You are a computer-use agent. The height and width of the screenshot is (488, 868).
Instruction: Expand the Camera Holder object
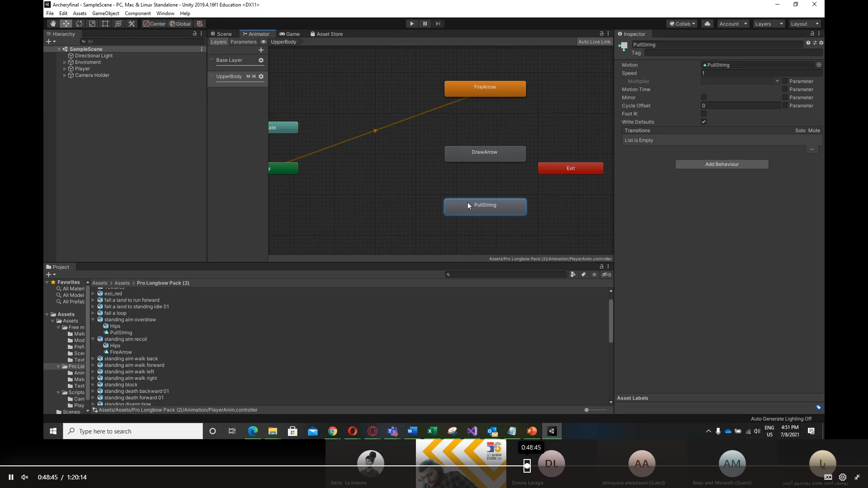(65, 75)
